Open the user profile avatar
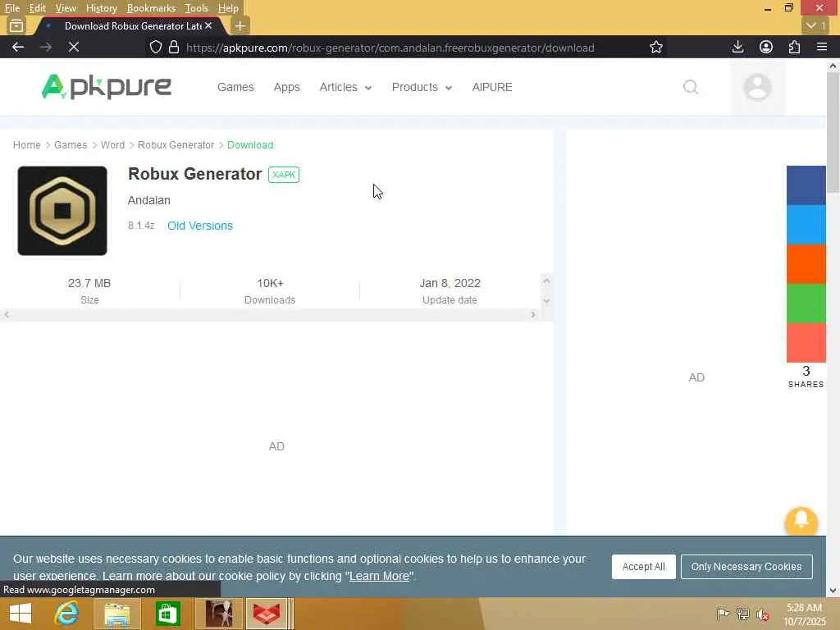 [757, 87]
